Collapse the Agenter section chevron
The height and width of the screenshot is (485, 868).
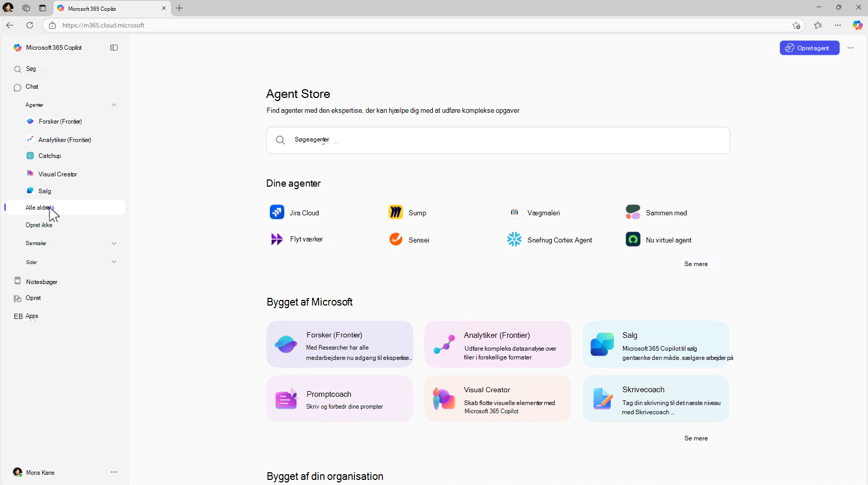click(114, 105)
